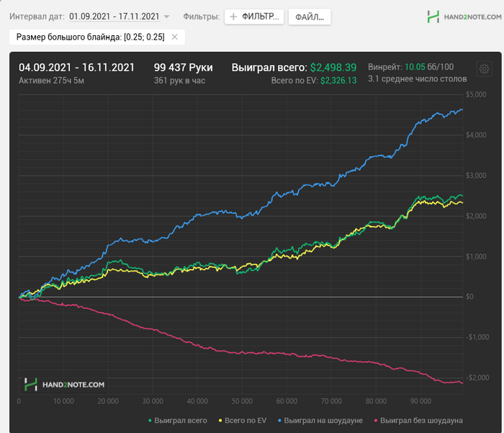504x433 pixels.
Task: Click the plus icon in the ФИЛЬТР button
Action: tap(233, 17)
